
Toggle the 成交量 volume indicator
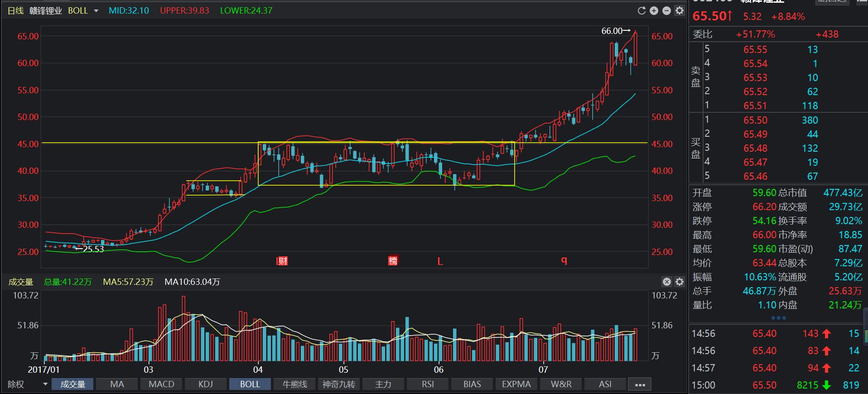(72, 384)
